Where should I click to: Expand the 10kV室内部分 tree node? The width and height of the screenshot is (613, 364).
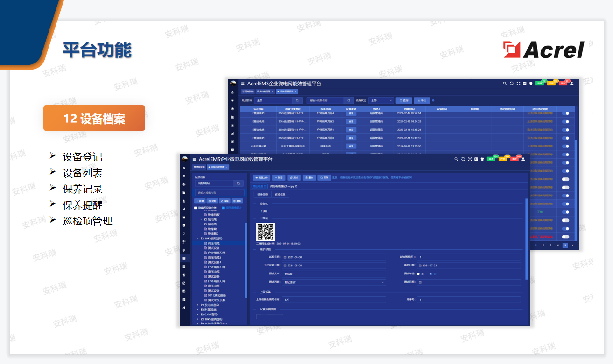coord(198,319)
